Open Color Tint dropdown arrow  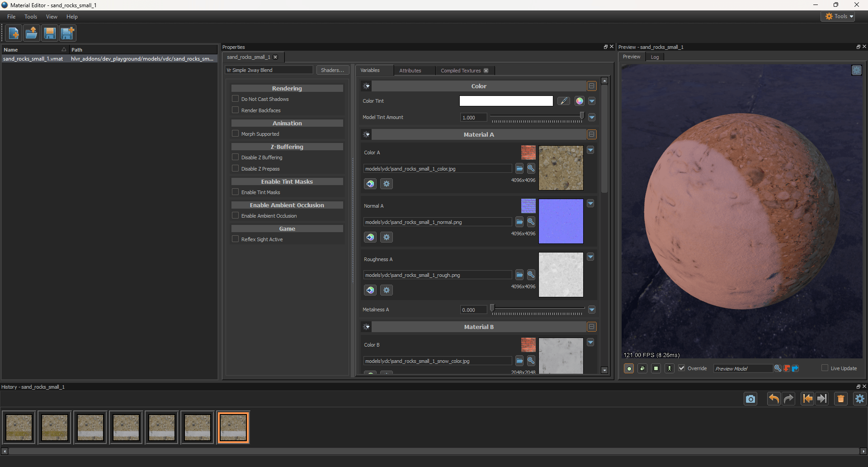pos(592,101)
